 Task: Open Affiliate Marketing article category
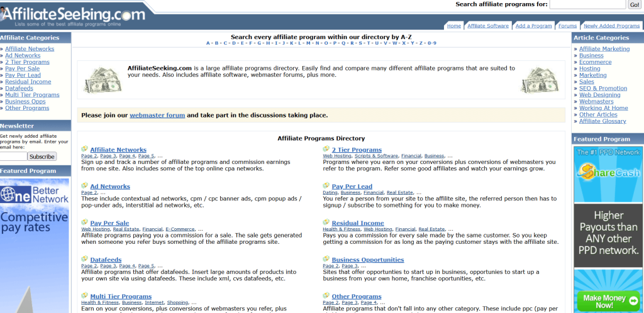[604, 49]
